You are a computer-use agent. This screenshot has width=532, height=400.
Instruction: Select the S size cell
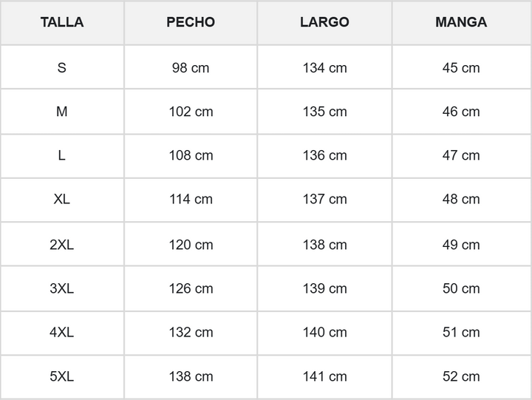coord(62,67)
